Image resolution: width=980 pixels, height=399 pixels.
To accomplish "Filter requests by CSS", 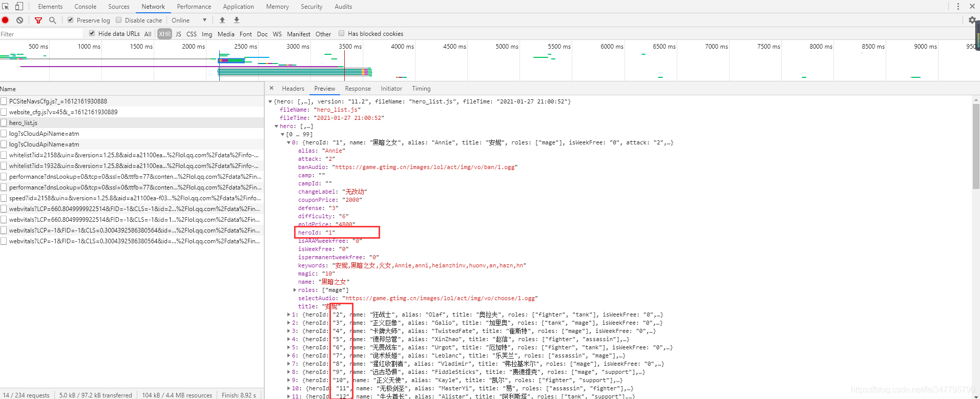I will pos(192,34).
